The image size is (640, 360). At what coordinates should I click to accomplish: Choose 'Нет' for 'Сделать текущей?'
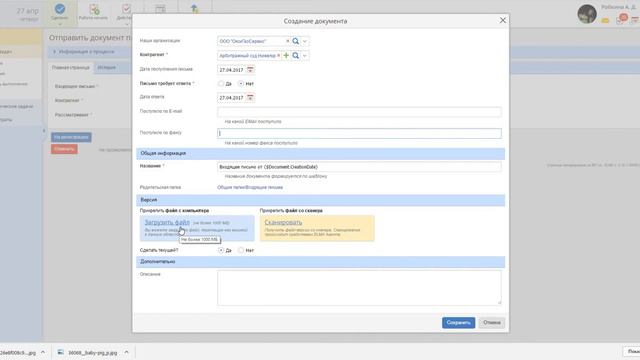point(241,250)
